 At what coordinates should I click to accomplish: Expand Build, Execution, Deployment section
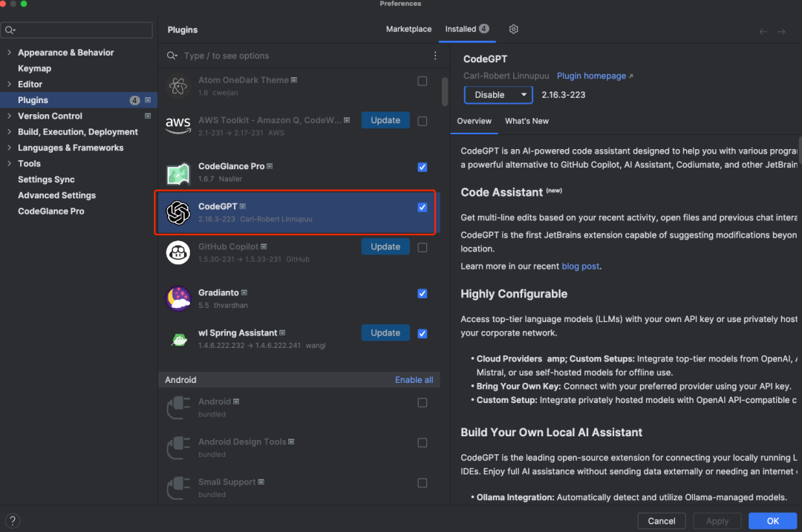click(9, 132)
